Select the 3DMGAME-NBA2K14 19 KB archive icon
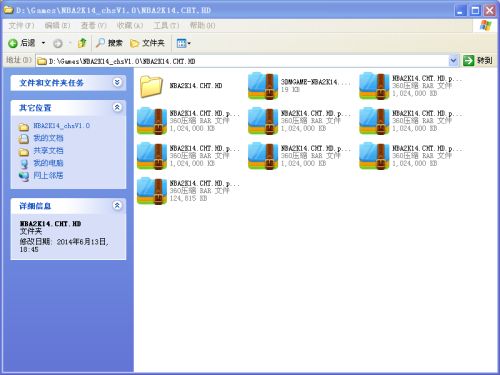The image size is (500, 375). pyautogui.click(x=263, y=86)
